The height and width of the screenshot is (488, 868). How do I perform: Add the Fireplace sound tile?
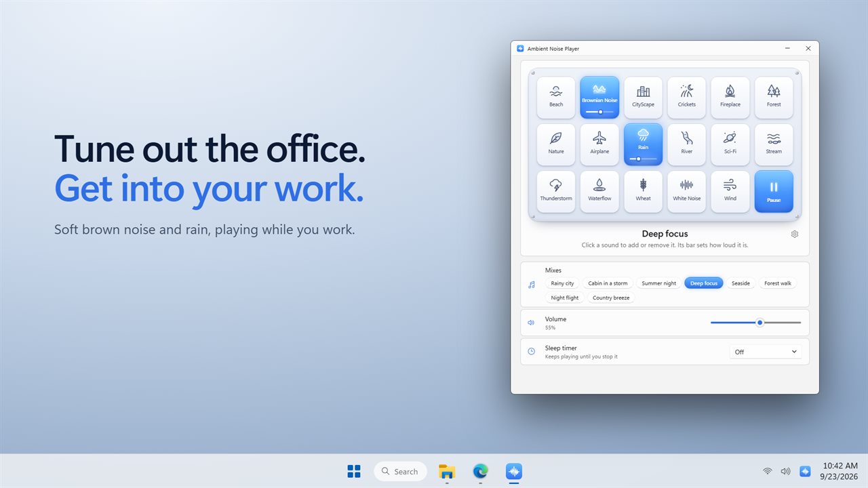[730, 98]
